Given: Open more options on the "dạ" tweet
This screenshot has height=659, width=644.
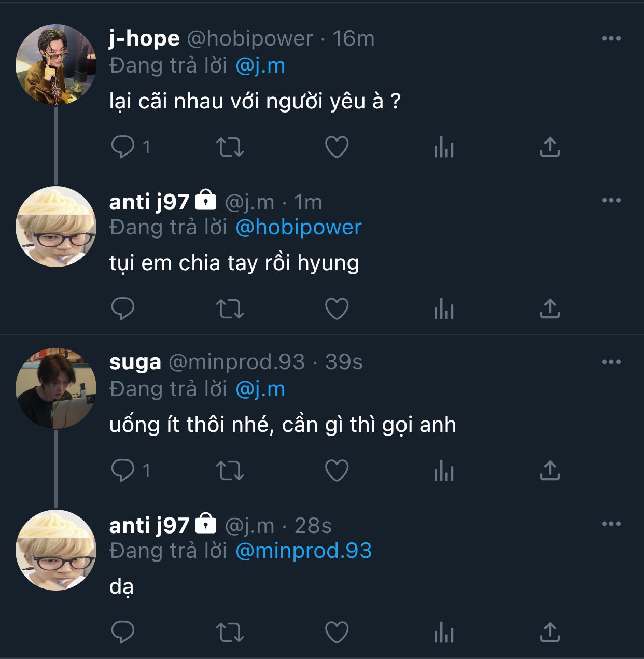Looking at the screenshot, I should [x=611, y=524].
